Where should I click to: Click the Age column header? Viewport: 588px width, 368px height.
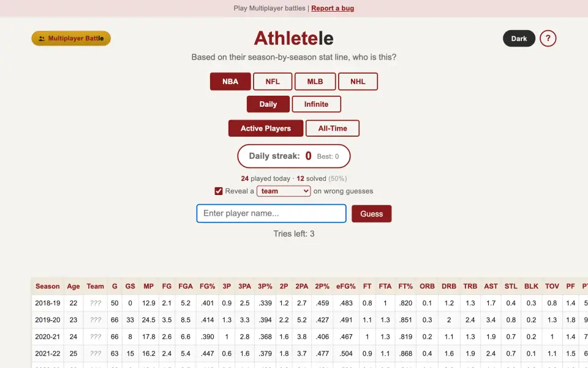tap(73, 286)
